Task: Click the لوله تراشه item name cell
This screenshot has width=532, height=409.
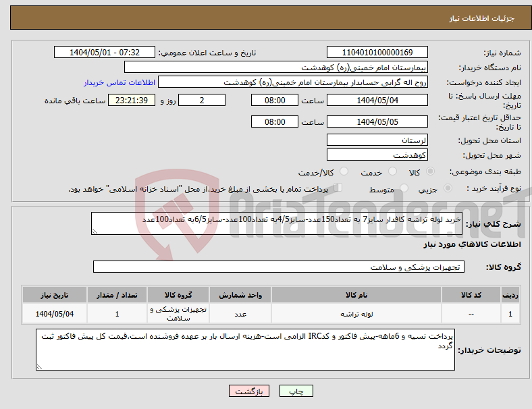Action: (356, 314)
